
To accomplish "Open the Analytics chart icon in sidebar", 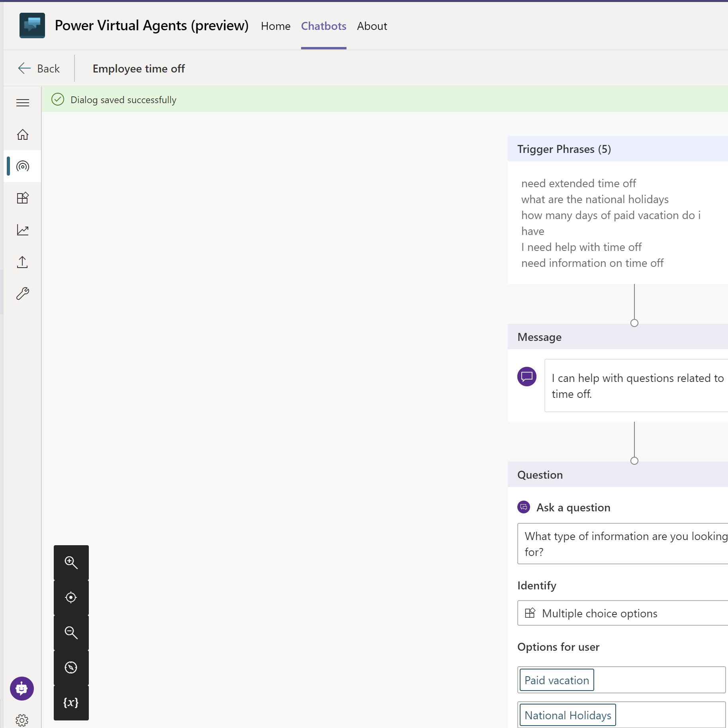I will pyautogui.click(x=23, y=230).
